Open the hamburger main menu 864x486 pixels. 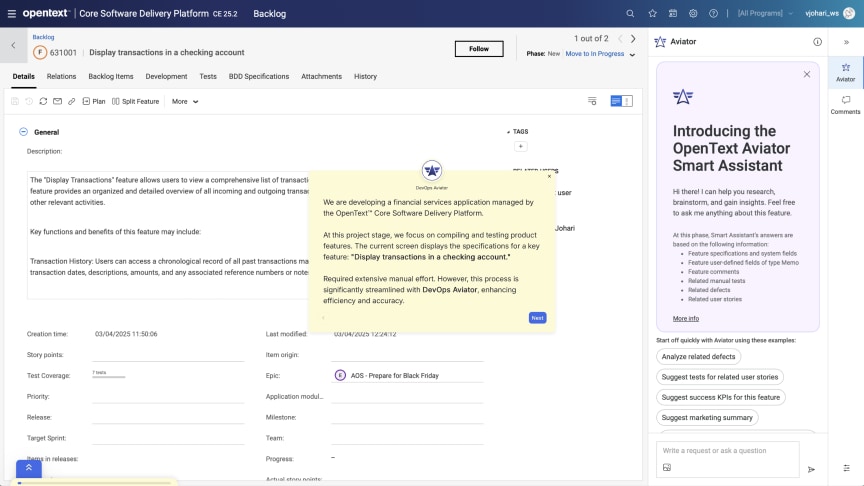coord(14,13)
